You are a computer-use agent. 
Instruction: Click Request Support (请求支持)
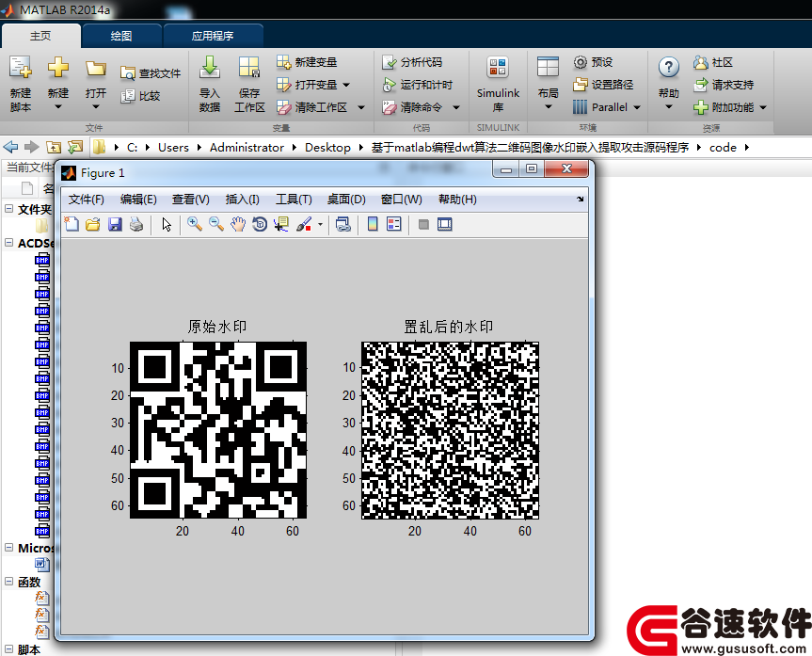pos(724,85)
